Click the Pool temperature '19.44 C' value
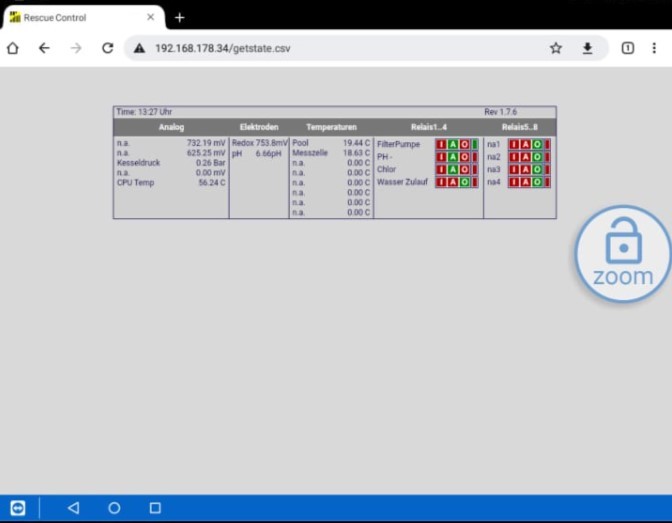Viewport: 672px width, 523px height. pyautogui.click(x=357, y=143)
